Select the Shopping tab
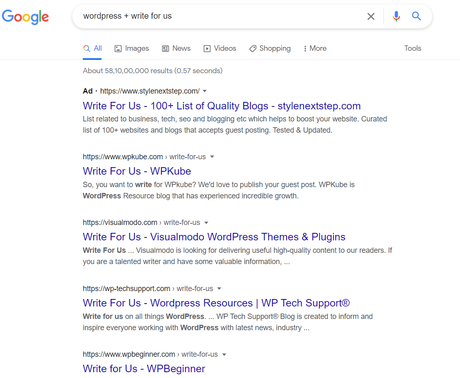 pos(270,48)
